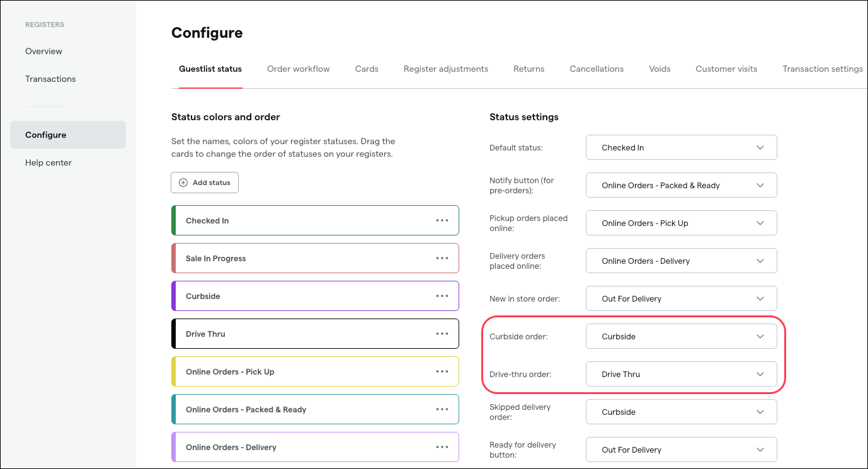
Task: Open options for Online Orders - Packed & Ready
Action: 442,409
